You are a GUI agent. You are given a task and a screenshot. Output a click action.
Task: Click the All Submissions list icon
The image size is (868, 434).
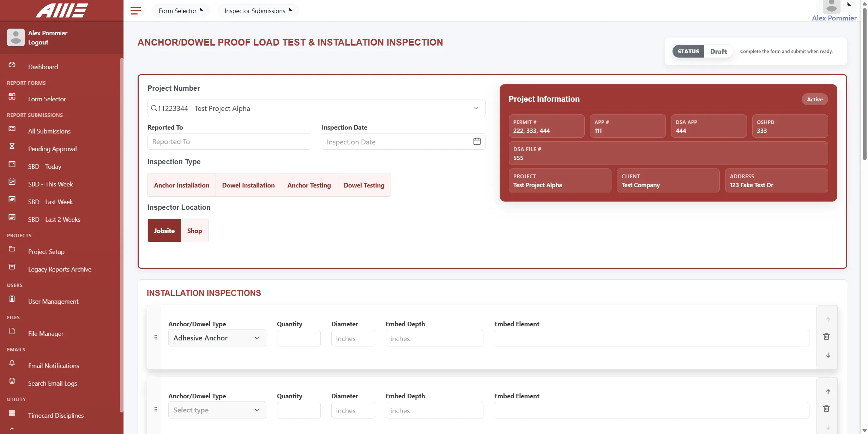(12, 129)
